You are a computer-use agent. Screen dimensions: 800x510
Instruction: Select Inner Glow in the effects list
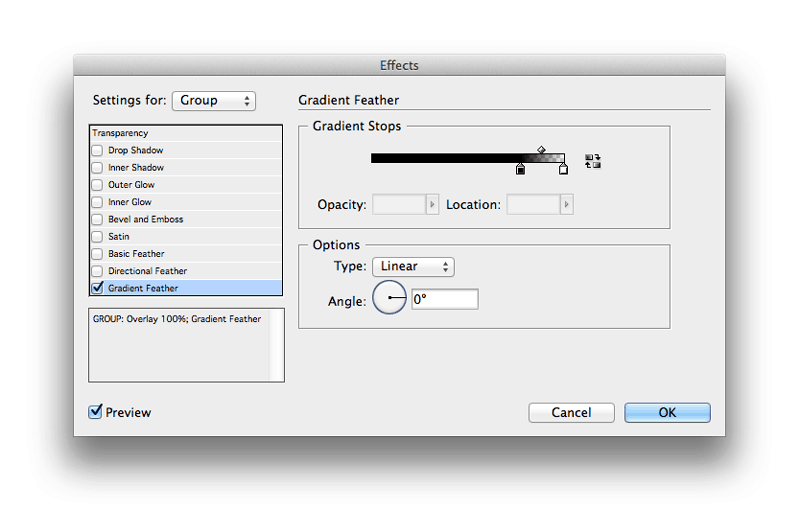pyautogui.click(x=130, y=202)
